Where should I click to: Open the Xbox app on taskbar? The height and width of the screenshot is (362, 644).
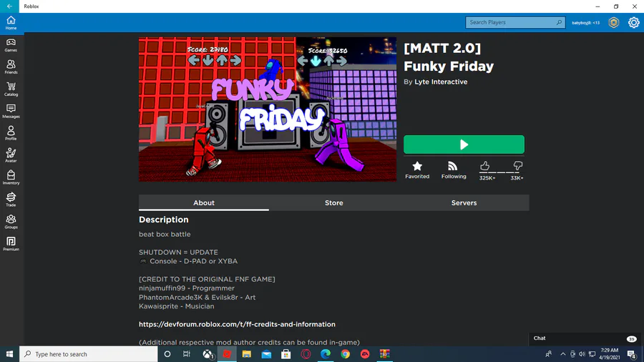pos(208,354)
